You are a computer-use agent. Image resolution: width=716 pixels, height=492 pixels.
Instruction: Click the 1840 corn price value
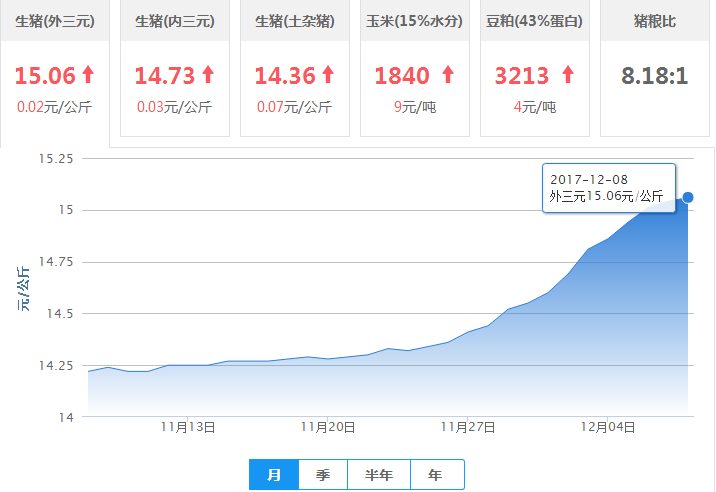402,76
